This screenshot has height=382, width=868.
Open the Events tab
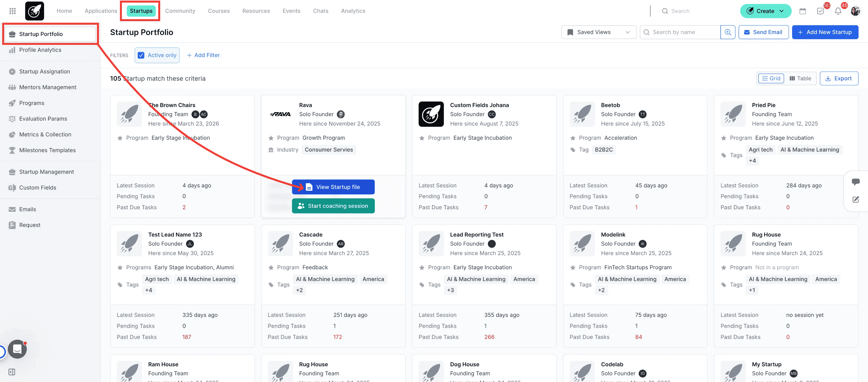pyautogui.click(x=291, y=11)
